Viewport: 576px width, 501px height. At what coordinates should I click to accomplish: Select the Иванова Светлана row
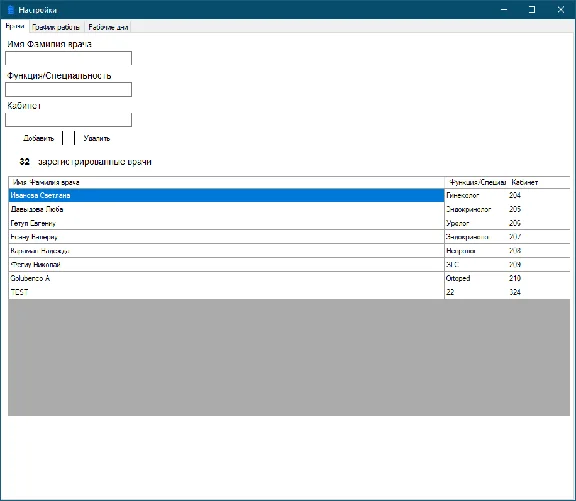tap(289, 195)
